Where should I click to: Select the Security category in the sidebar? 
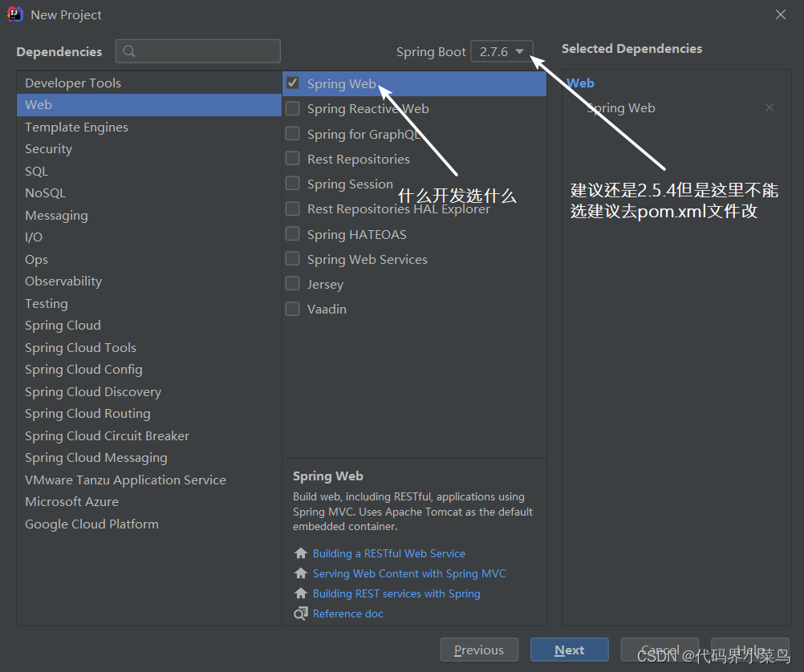pos(48,148)
